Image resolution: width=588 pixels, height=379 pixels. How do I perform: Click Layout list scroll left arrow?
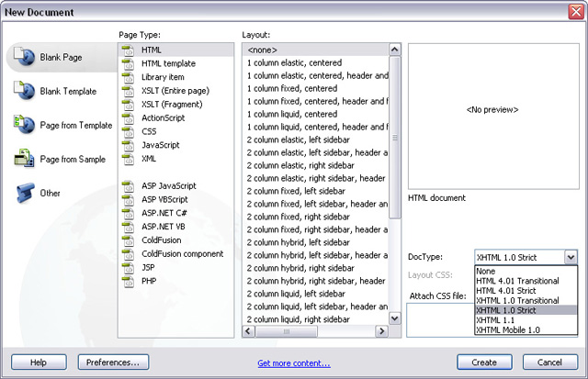pyautogui.click(x=248, y=331)
